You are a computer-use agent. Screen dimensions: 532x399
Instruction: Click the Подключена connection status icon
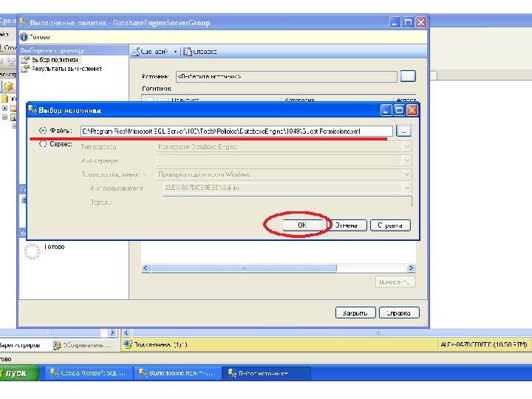coord(128,344)
